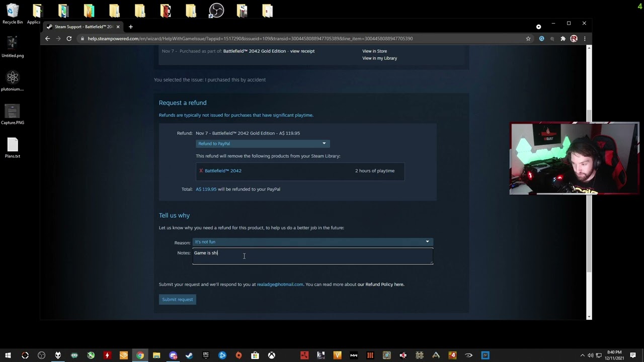644x362 pixels.
Task: Click the 2 hours of playtime text
Action: point(375,171)
